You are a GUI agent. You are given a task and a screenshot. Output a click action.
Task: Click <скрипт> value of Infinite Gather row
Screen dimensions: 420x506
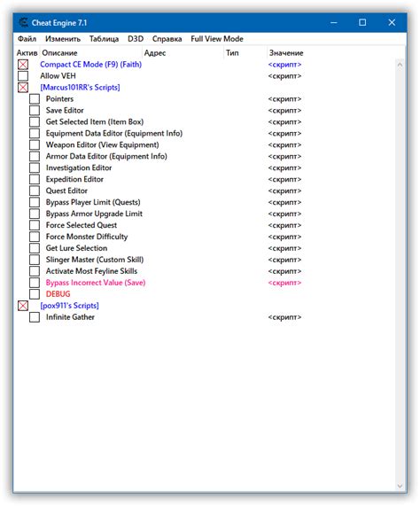284,317
